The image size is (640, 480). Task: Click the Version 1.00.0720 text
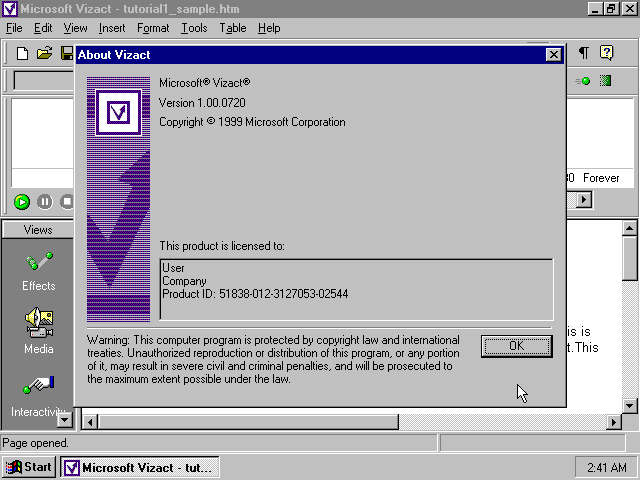click(x=202, y=103)
